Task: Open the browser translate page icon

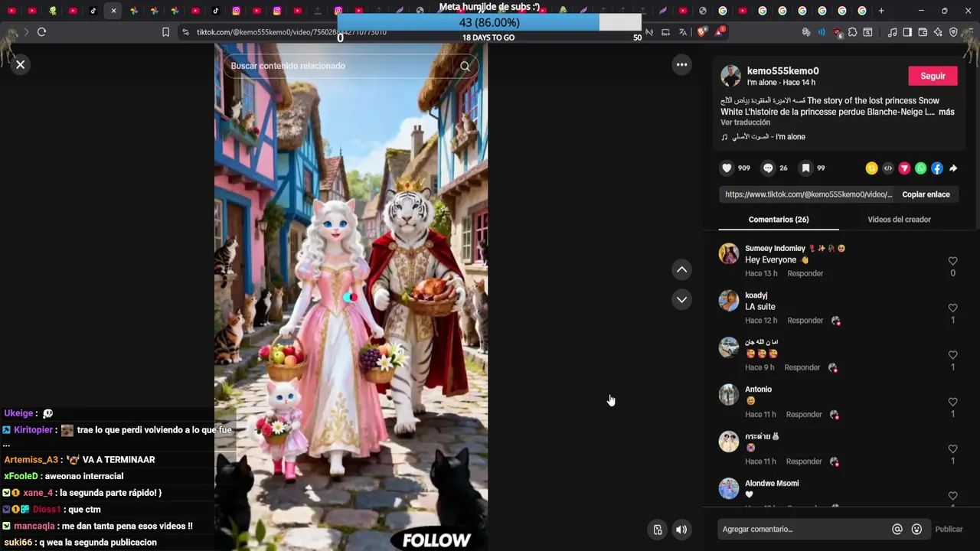Action: [x=683, y=32]
